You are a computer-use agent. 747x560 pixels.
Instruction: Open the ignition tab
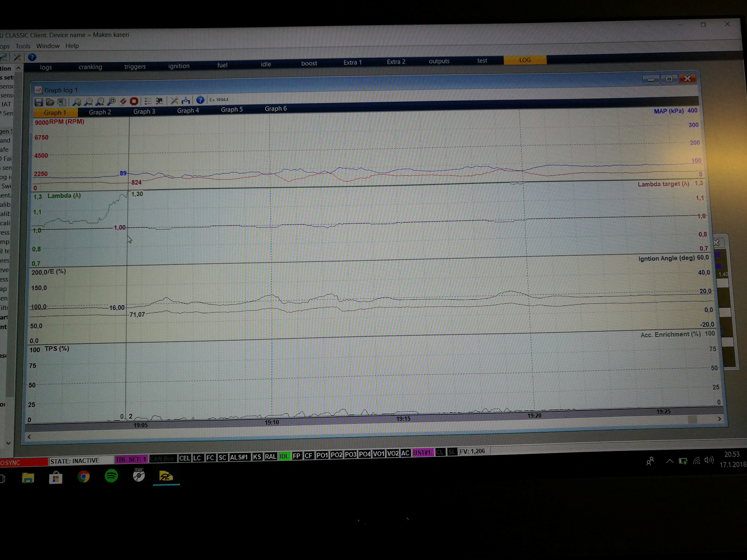pyautogui.click(x=179, y=66)
